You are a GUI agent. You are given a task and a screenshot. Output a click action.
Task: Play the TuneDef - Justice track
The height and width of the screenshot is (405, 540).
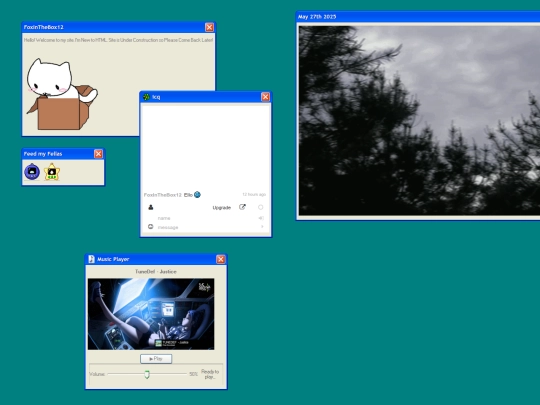pos(156,359)
